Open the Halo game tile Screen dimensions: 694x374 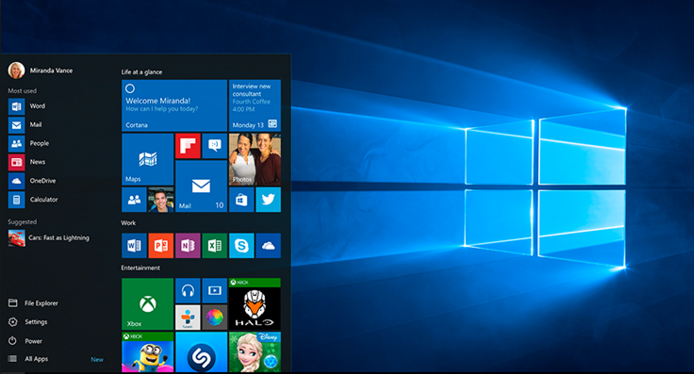click(x=254, y=304)
